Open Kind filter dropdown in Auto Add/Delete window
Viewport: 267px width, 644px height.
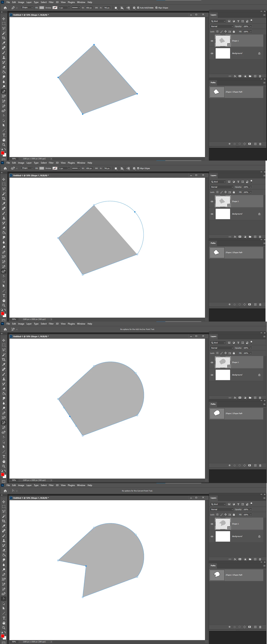point(218,21)
